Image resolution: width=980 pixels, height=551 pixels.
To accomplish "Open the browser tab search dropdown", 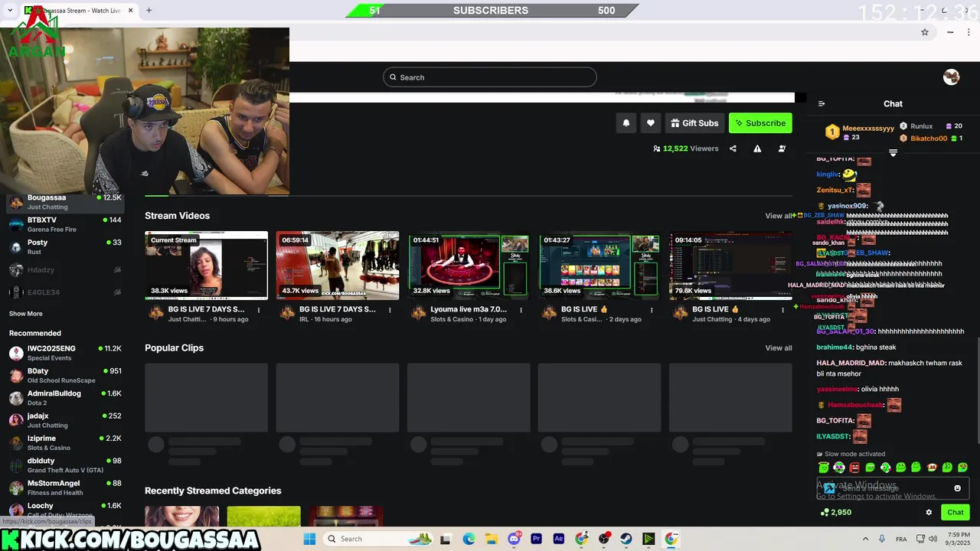I will click(11, 11).
